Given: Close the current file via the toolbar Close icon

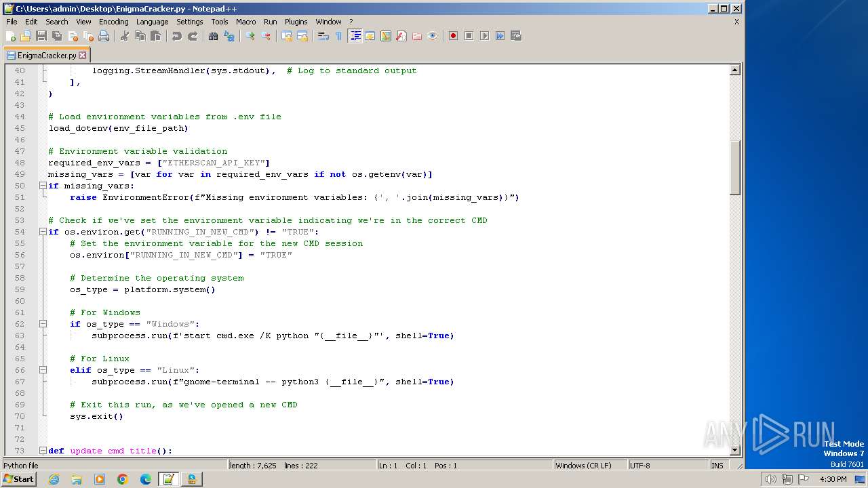Looking at the screenshot, I should pos(73,36).
